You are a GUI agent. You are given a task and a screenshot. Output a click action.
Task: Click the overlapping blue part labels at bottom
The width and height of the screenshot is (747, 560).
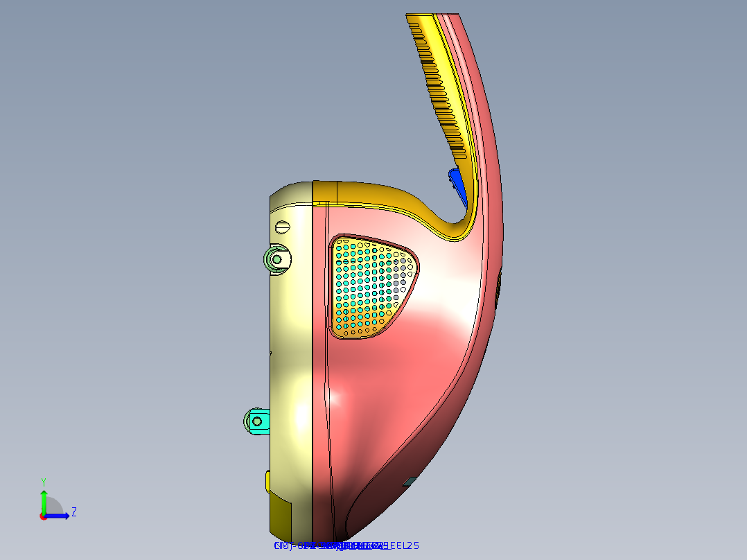(346, 545)
